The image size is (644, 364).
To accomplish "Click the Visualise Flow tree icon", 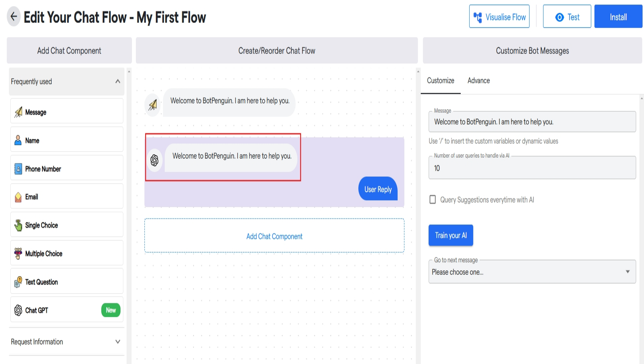I will (477, 17).
